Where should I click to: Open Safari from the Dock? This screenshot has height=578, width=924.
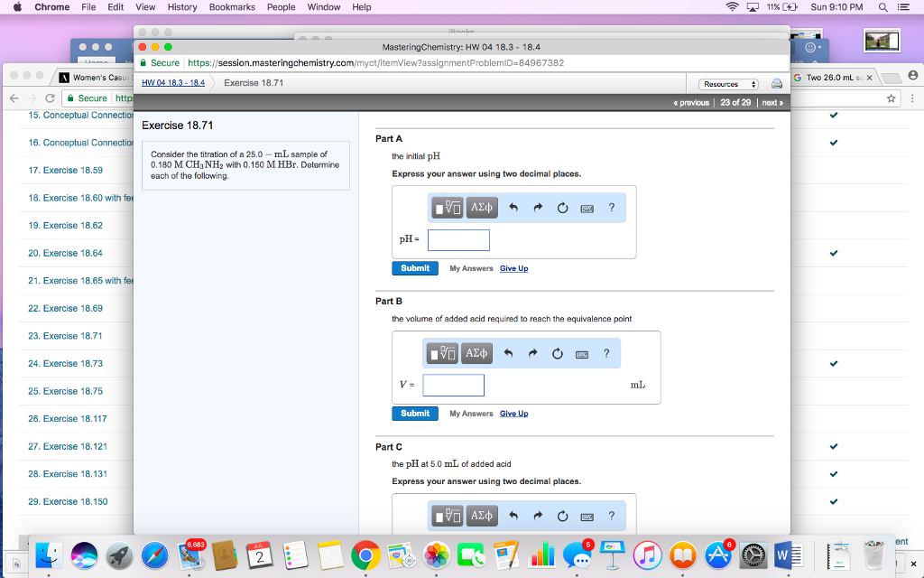154,555
